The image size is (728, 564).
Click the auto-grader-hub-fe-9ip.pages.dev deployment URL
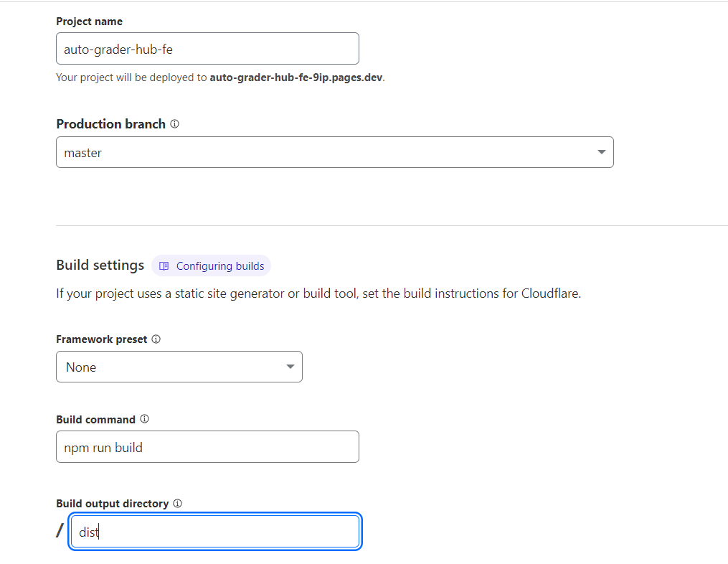(294, 77)
